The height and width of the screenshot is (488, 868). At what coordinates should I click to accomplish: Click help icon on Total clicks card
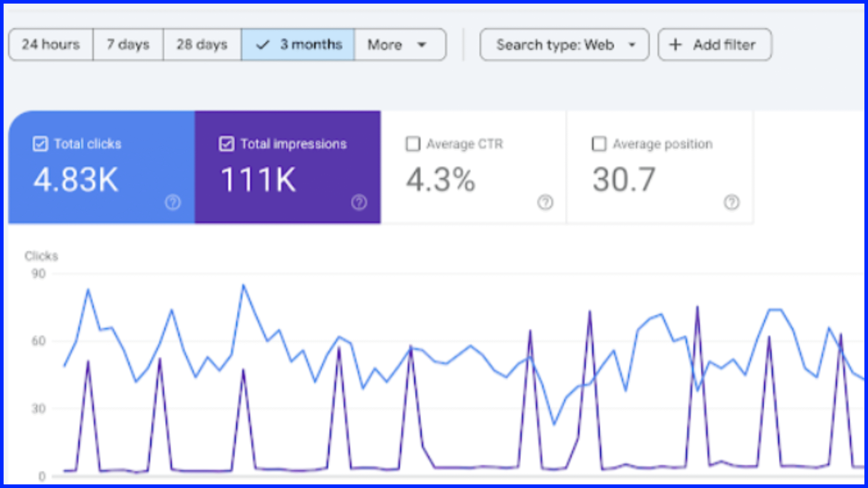(173, 202)
